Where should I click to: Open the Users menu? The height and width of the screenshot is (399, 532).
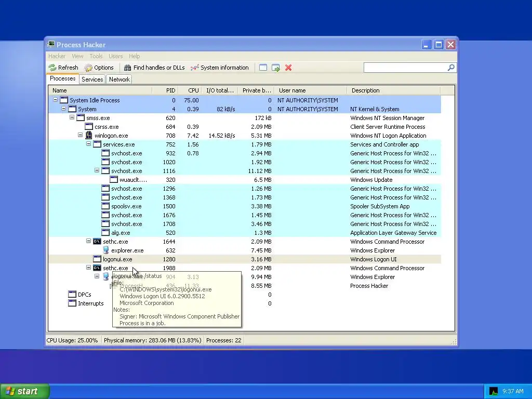pos(116,56)
